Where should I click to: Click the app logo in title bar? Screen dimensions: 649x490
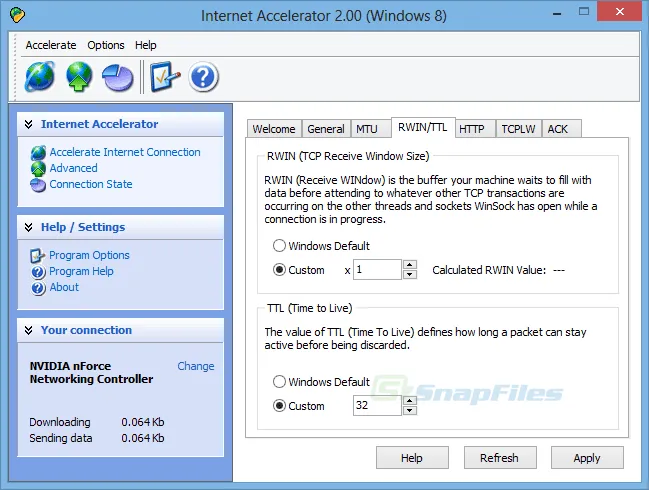(17, 15)
